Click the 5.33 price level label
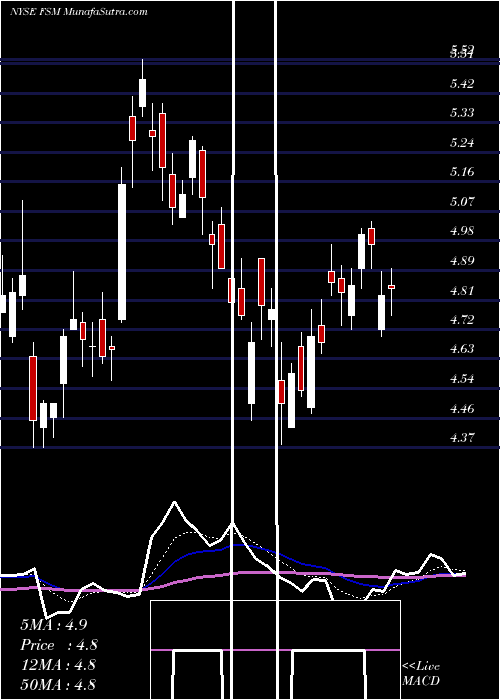Viewport: 500px width, 700px height. point(462,112)
